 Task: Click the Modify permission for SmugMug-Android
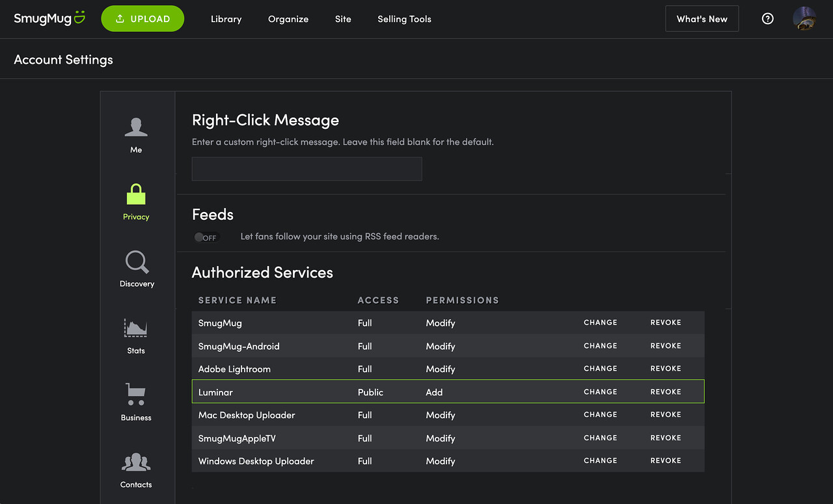441,346
